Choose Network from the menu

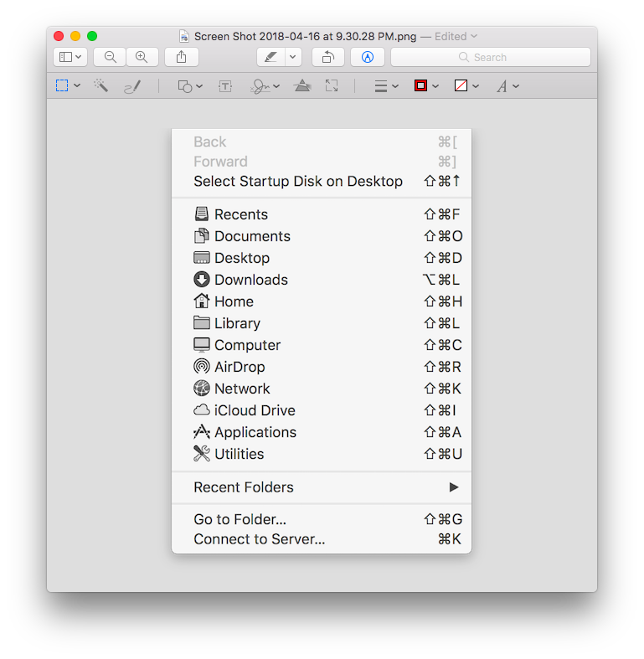(x=322, y=389)
